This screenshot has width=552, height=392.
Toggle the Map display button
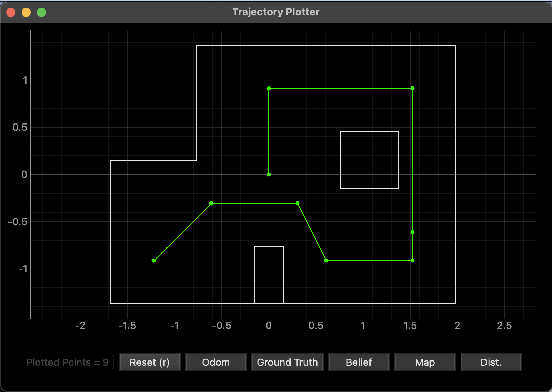(x=425, y=362)
